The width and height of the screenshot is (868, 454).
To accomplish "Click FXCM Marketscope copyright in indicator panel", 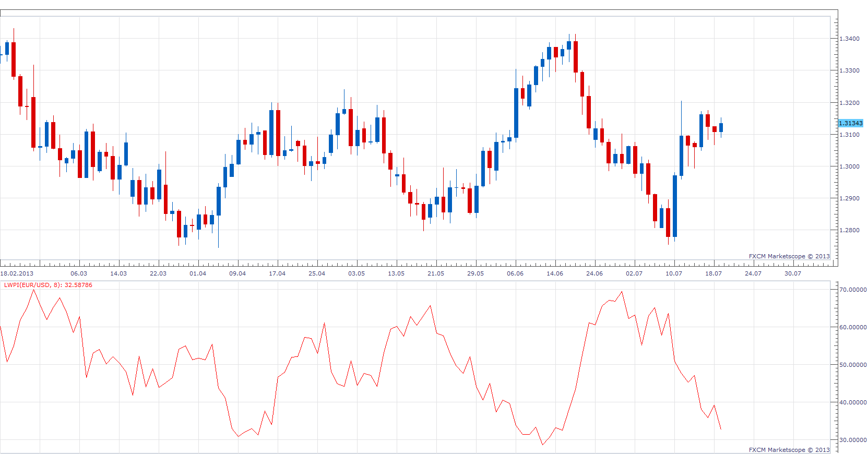I will [x=789, y=450].
